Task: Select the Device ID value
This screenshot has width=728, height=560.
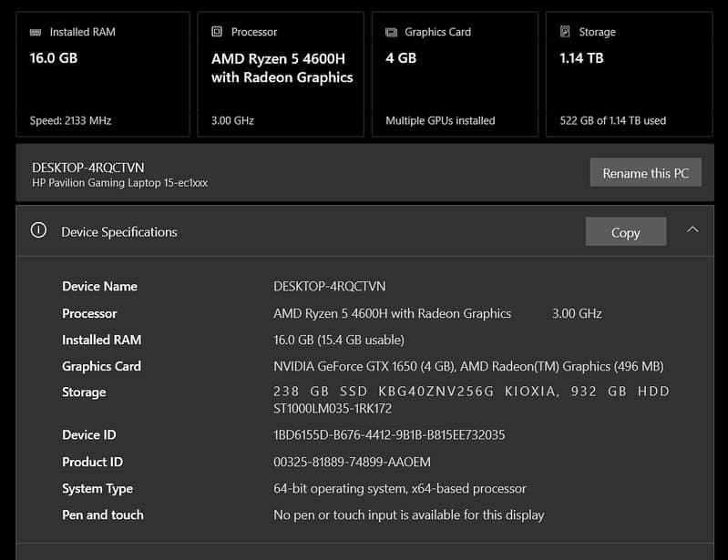Action: click(x=389, y=435)
